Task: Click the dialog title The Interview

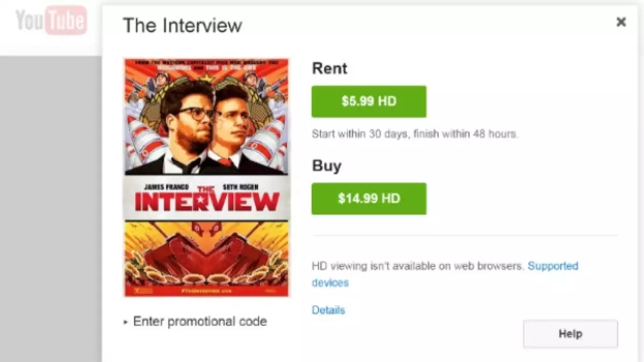Action: tap(182, 25)
